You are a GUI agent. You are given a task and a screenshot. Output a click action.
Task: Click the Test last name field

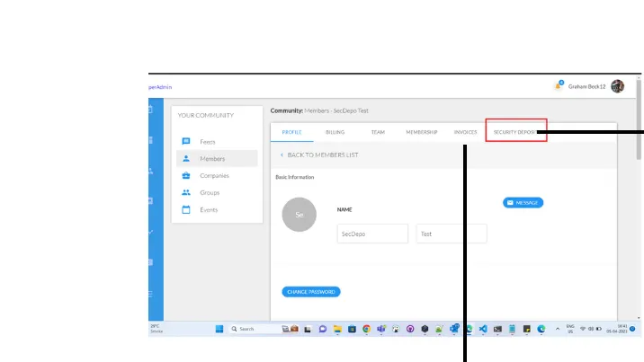point(452,234)
